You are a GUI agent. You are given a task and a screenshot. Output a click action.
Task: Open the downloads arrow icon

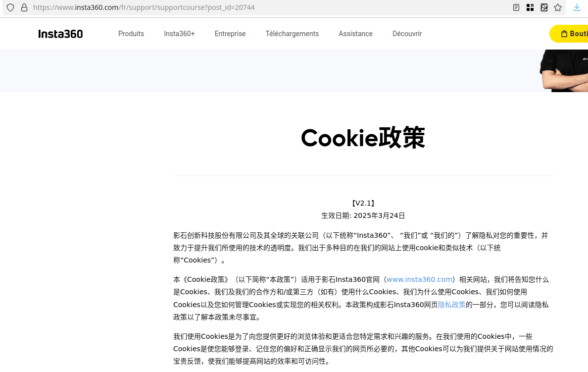point(577,7)
